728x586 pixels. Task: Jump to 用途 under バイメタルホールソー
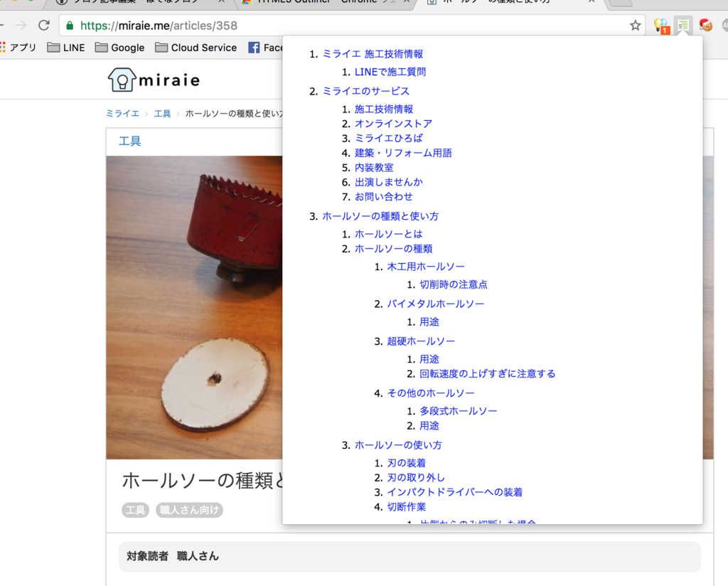click(429, 321)
